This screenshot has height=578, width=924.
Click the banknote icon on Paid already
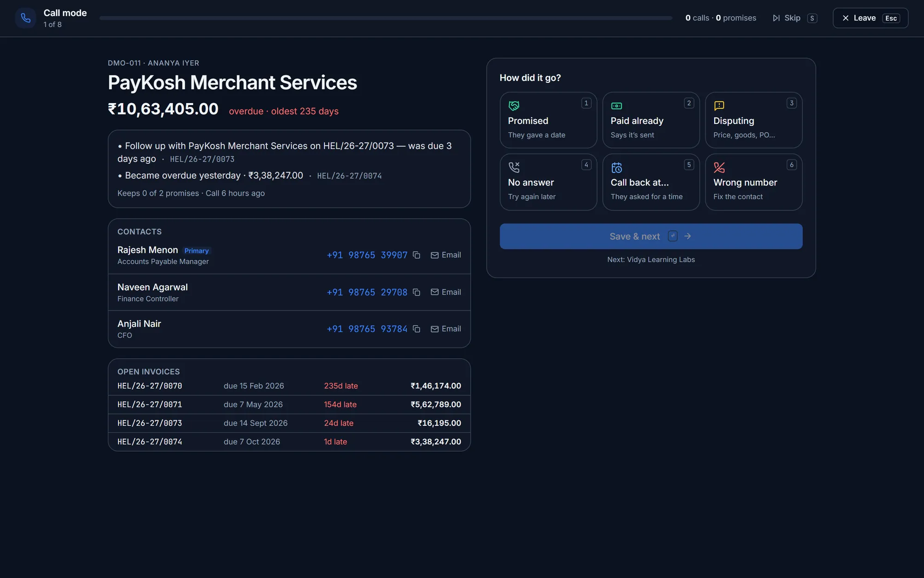(616, 106)
